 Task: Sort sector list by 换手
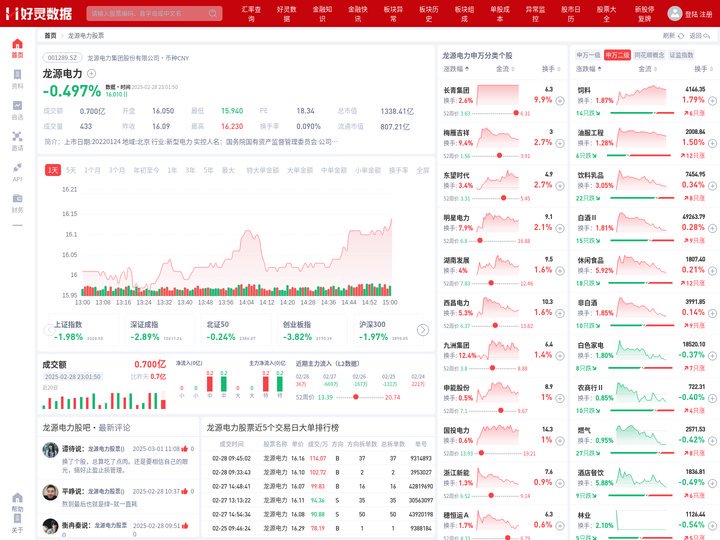pos(703,69)
